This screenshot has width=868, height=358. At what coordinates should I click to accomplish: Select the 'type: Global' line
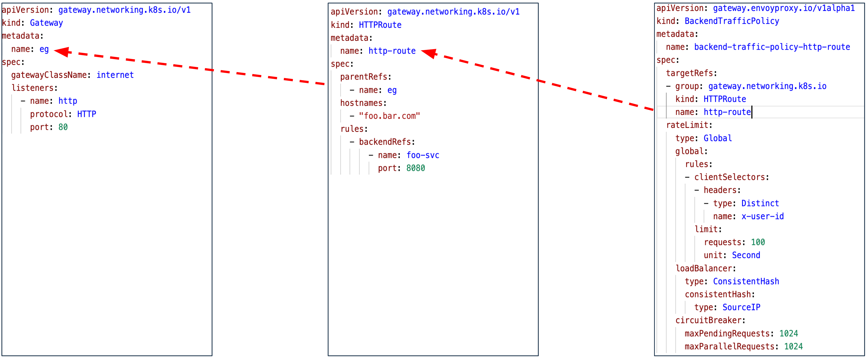pyautogui.click(x=703, y=138)
